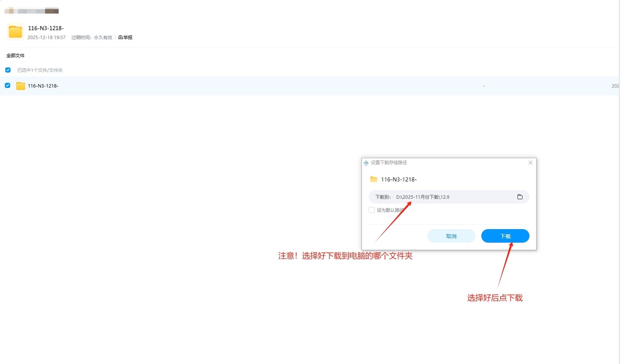
Task: Click the 永久有效 expiry text
Action: pyautogui.click(x=103, y=38)
